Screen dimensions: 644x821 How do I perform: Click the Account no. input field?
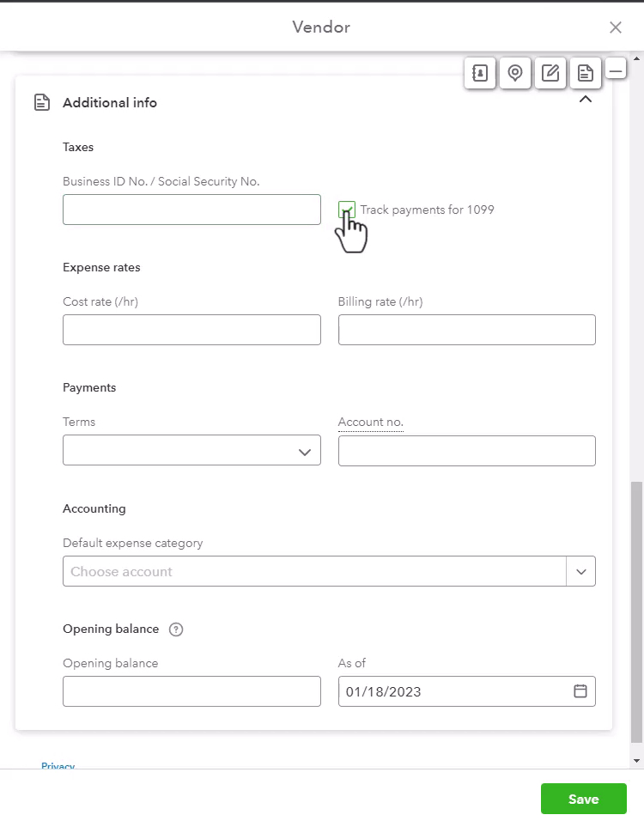pyautogui.click(x=467, y=451)
